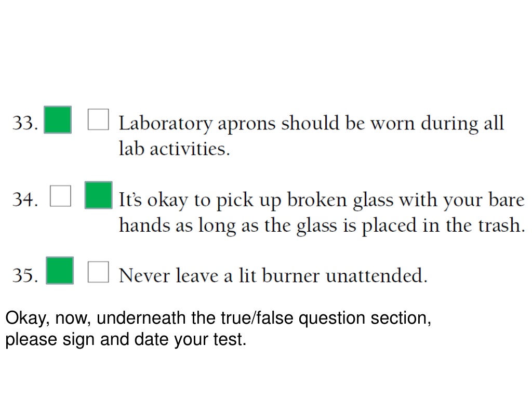The image size is (532, 399).
Task: Check the empty second checkbox for question 33
Action: pyautogui.click(x=98, y=119)
